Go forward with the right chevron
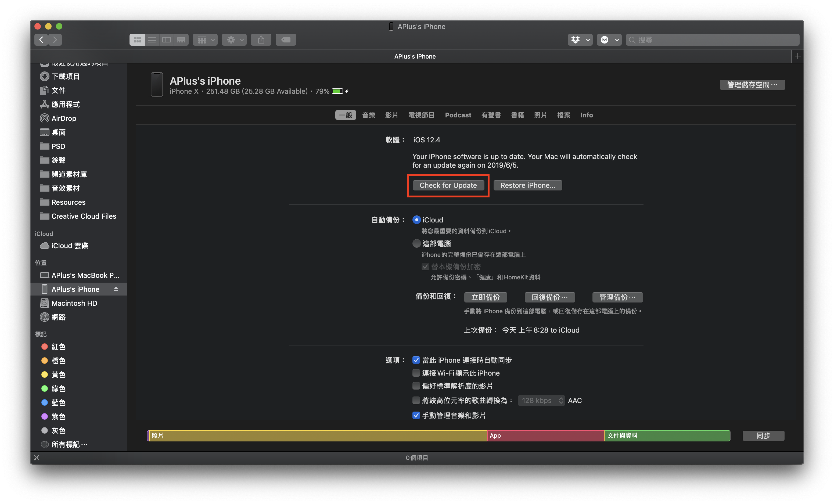 [55, 40]
